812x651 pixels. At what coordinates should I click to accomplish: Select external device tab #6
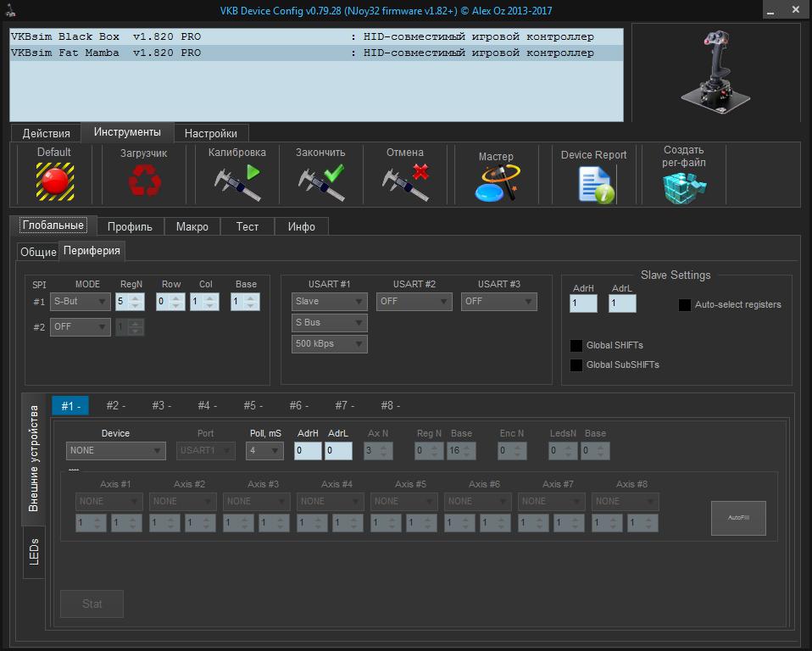(x=299, y=405)
